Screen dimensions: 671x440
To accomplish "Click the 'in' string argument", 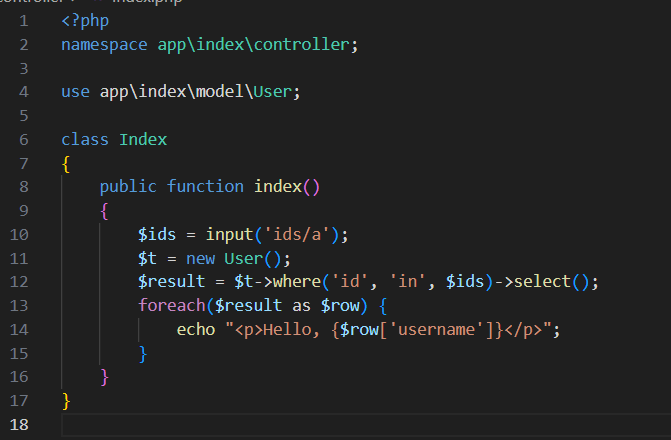I will [407, 282].
